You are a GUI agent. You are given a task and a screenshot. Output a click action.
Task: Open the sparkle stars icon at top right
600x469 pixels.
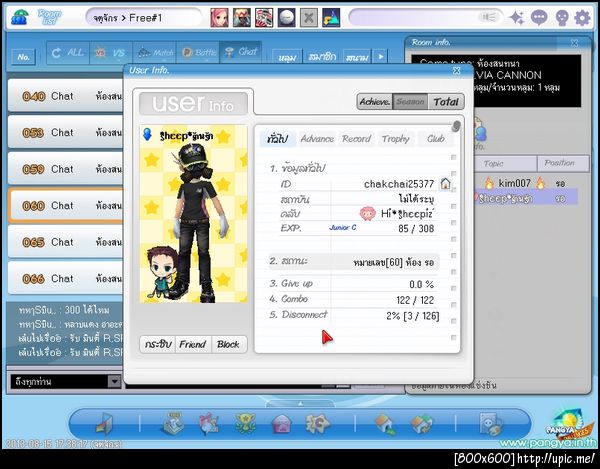(517, 18)
